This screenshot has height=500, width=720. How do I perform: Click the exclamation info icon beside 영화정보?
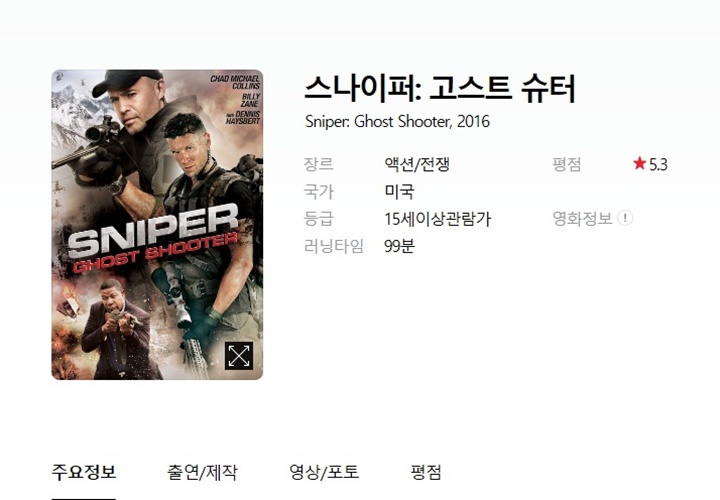tap(624, 218)
